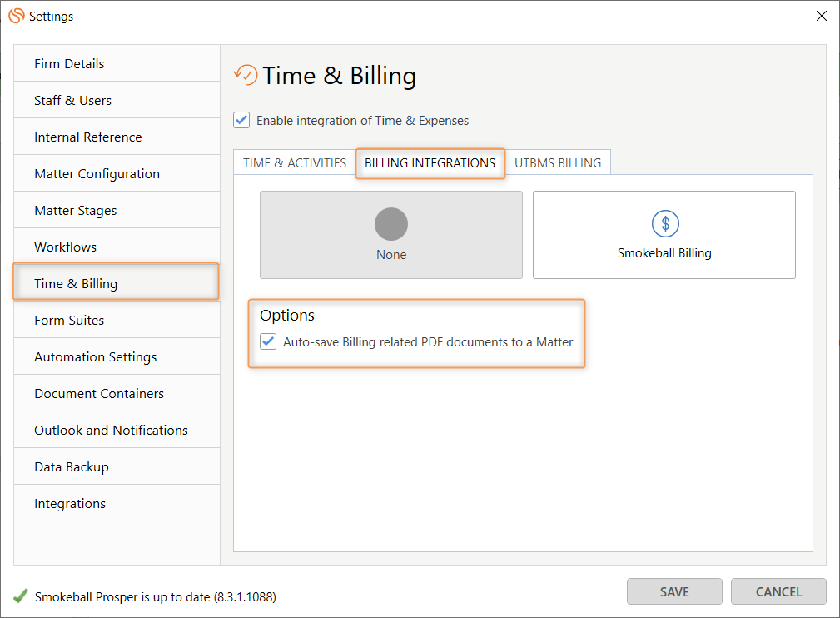Open Matter Configuration settings
Image resolution: width=840 pixels, height=618 pixels.
(x=97, y=173)
